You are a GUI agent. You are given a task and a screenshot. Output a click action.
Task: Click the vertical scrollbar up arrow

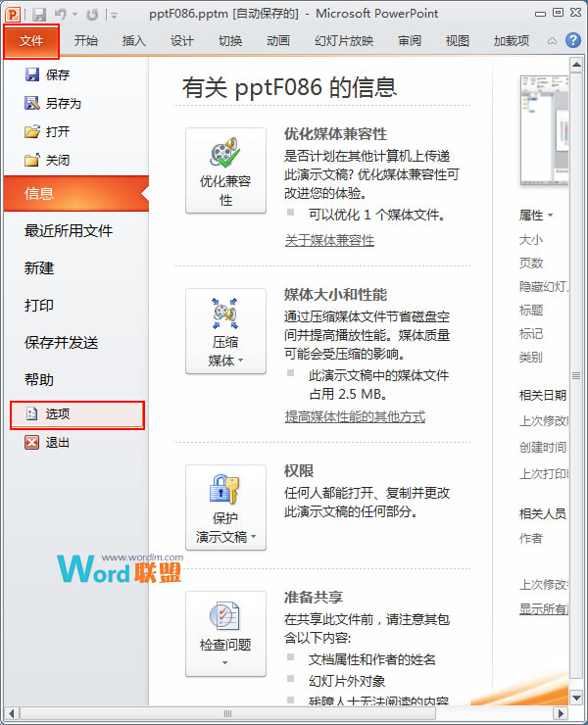[x=576, y=65]
